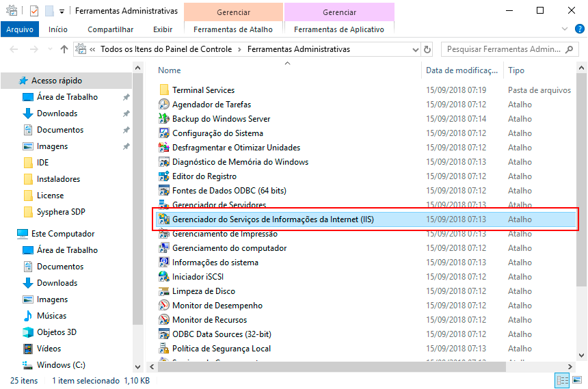588x389 pixels.
Task: Open Músicas in the navigation pane
Action: (x=51, y=316)
